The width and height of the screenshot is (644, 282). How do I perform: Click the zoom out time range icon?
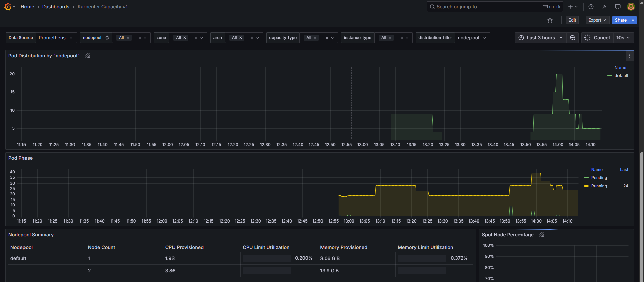(573, 38)
